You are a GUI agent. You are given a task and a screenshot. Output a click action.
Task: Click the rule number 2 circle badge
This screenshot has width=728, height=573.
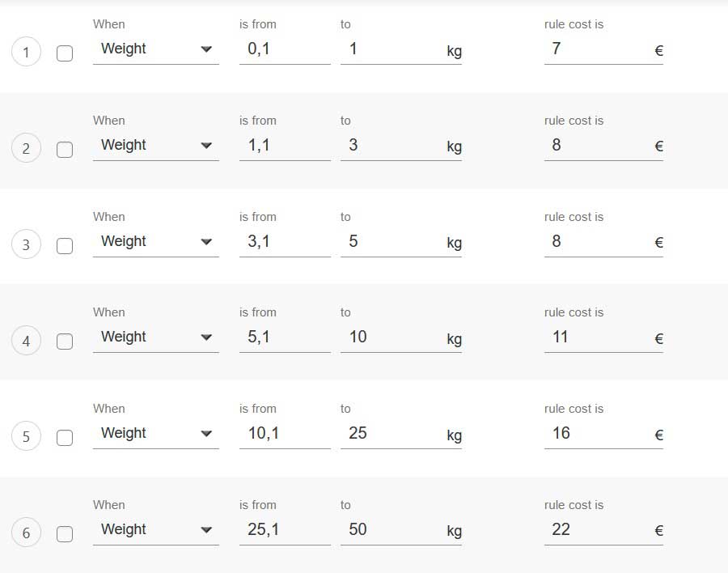26,149
